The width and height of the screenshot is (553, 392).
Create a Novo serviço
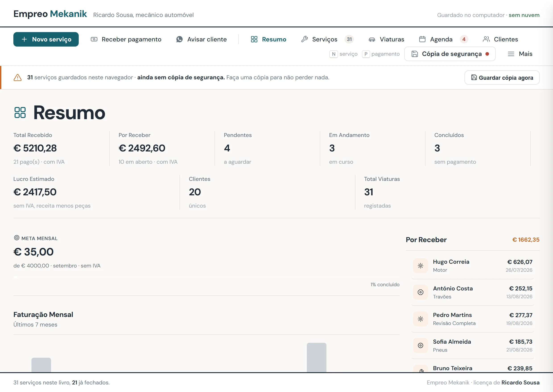46,39
